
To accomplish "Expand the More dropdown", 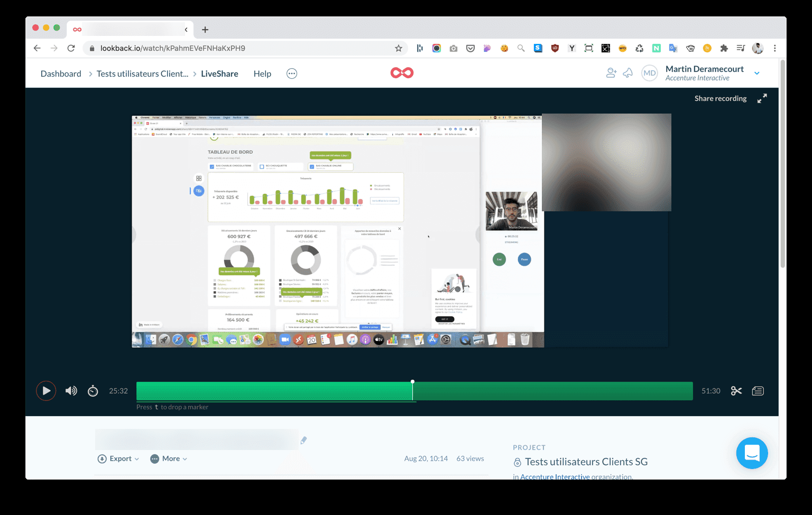I will (169, 458).
